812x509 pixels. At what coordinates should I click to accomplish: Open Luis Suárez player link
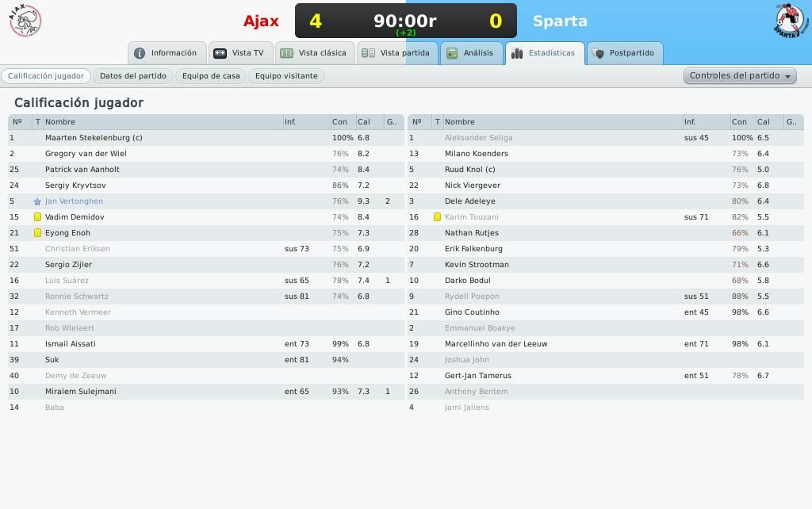[67, 281]
